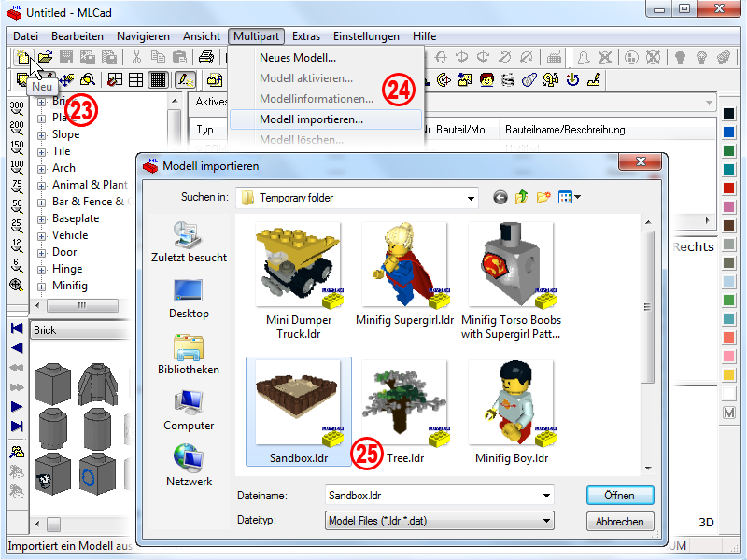Click the Neu (new file) toolbar icon
The height and width of the screenshot is (560, 747).
22,57
